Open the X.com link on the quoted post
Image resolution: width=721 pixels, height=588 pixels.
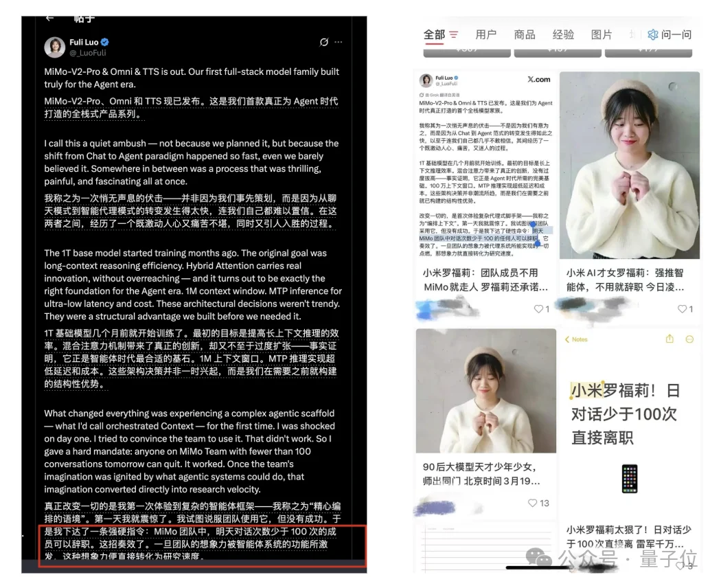(539, 79)
